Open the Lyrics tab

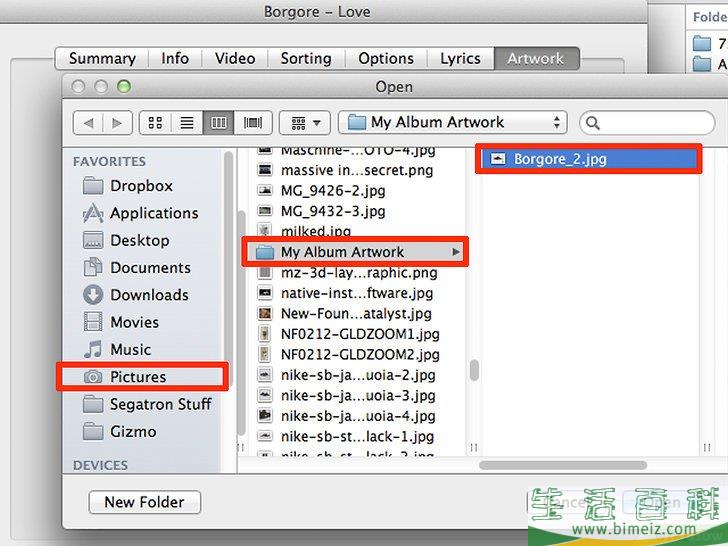coord(461,58)
